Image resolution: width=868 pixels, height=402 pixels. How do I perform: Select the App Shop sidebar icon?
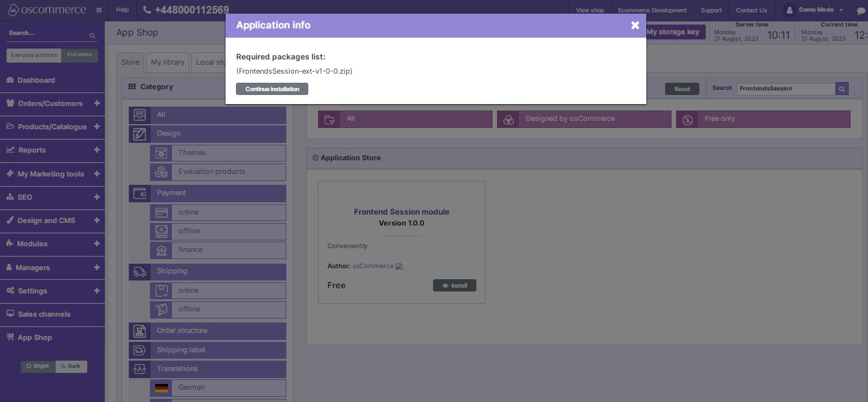[9, 337]
